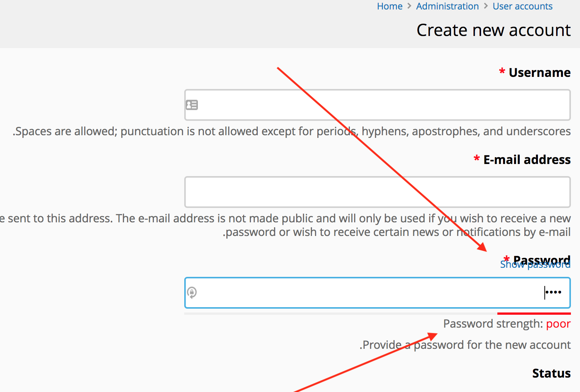Open the User accounts breadcrumb item
The width and height of the screenshot is (580, 392).
(x=522, y=6)
